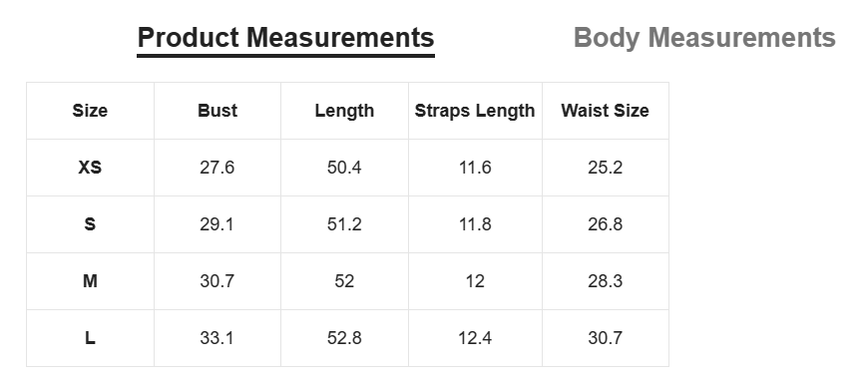
Task: Click the XS bust value 27.6
Action: [x=217, y=168]
